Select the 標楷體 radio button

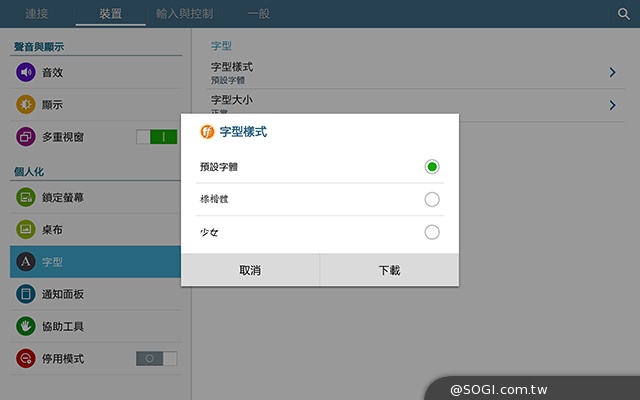432,199
